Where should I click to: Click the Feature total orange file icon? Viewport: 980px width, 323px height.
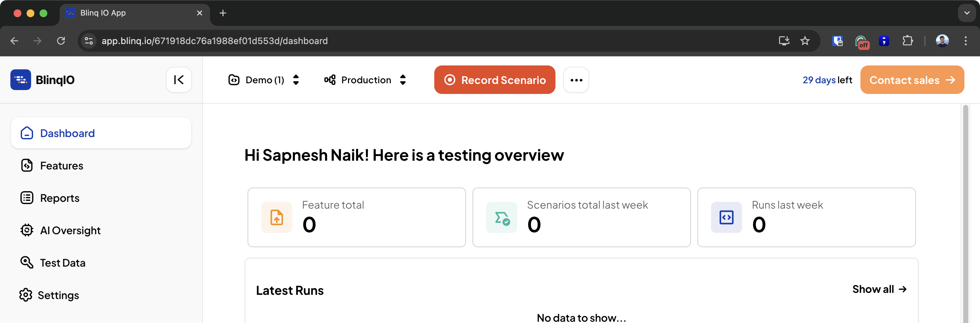[276, 218]
